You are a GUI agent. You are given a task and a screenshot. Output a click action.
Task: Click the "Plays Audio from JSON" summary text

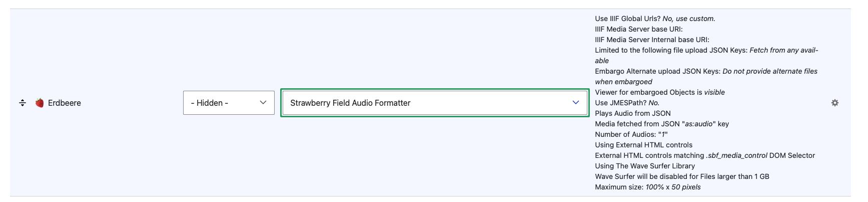[632, 113]
